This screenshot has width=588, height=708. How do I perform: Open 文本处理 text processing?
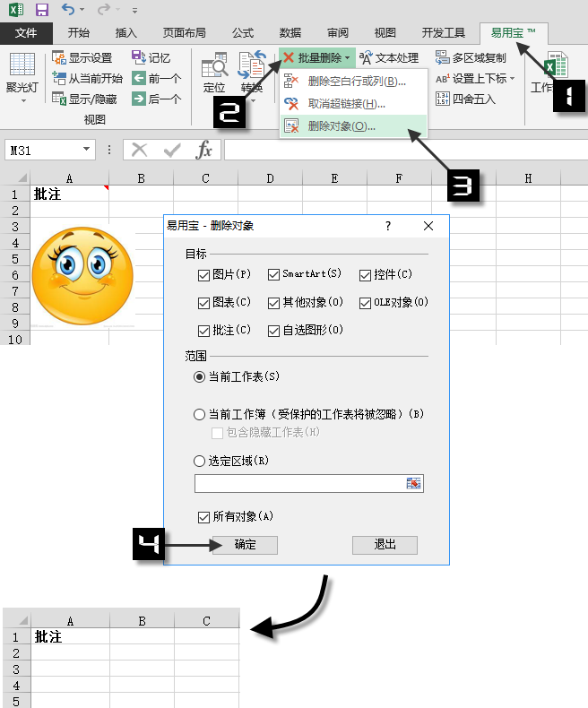coord(389,57)
